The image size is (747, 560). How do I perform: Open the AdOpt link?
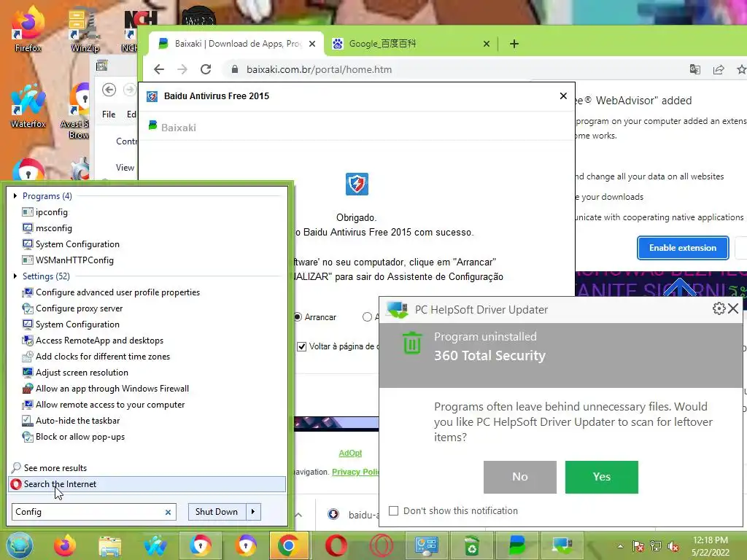point(350,453)
